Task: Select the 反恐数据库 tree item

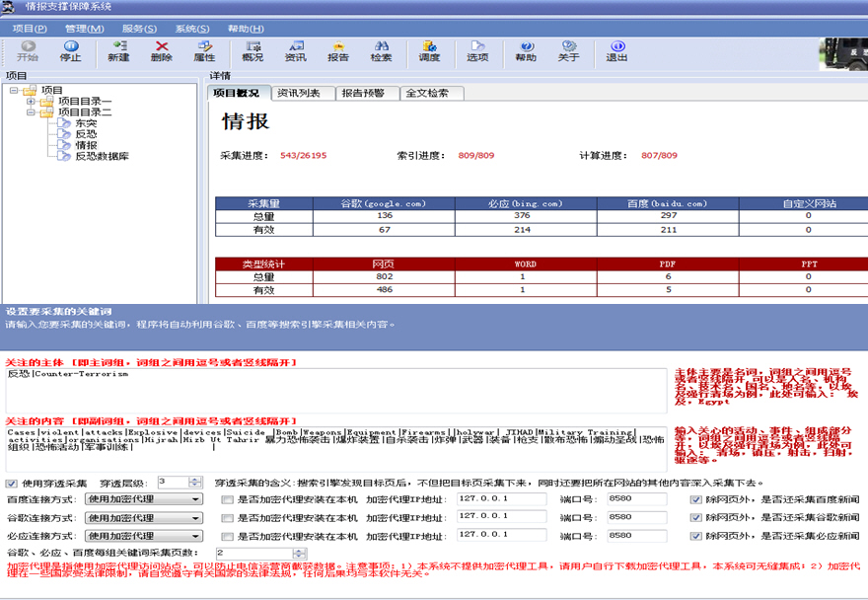Action: coord(102,156)
